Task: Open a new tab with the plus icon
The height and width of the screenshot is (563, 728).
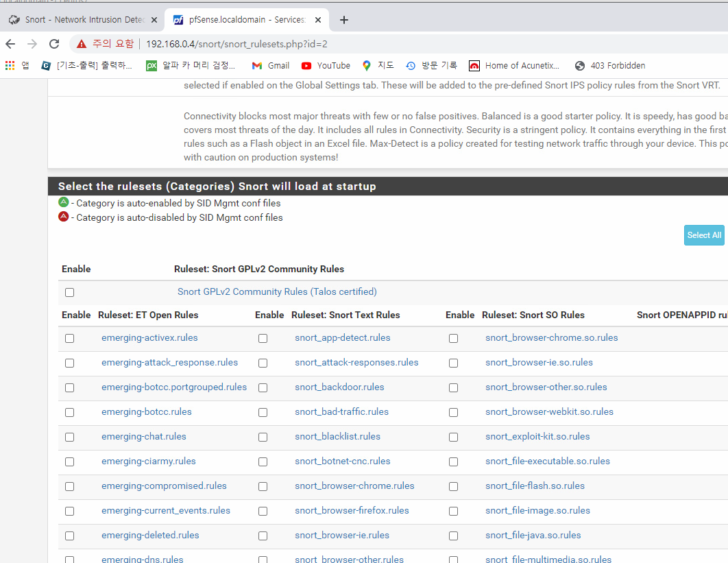Action: coord(344,19)
